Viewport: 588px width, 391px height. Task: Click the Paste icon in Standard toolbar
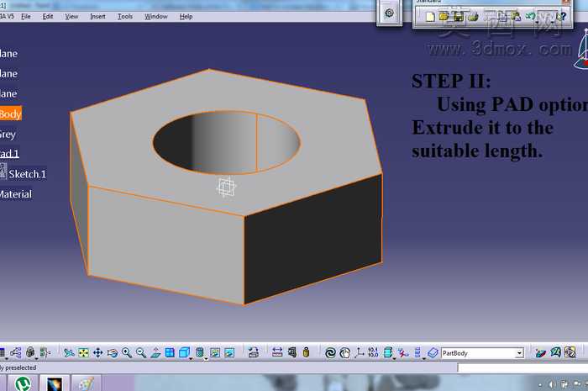coord(516,17)
